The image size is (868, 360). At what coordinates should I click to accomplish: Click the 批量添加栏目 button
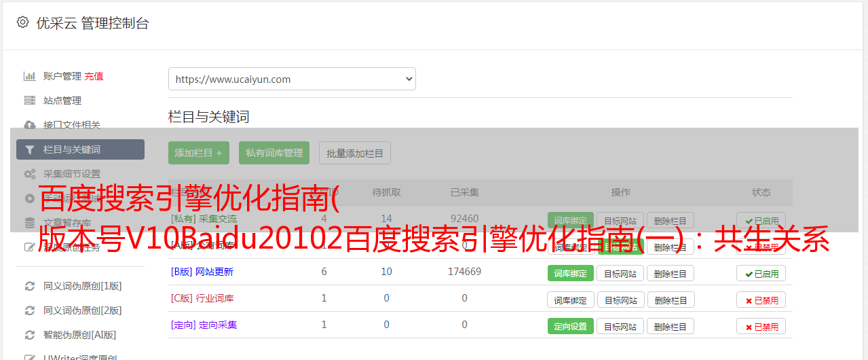pyautogui.click(x=355, y=153)
